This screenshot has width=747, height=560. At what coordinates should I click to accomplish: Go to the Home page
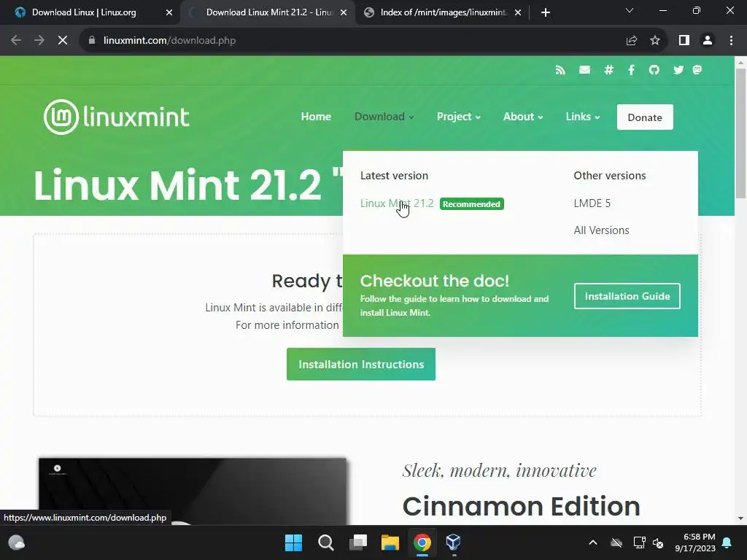pos(316,117)
